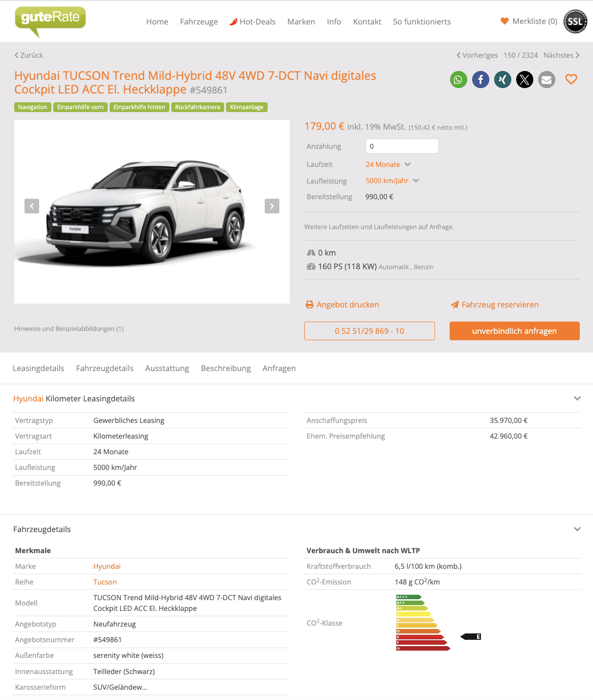Image resolution: width=593 pixels, height=700 pixels.
Task: Open the Laufleistung 5000 km/Jahr dropdown
Action: click(x=392, y=181)
